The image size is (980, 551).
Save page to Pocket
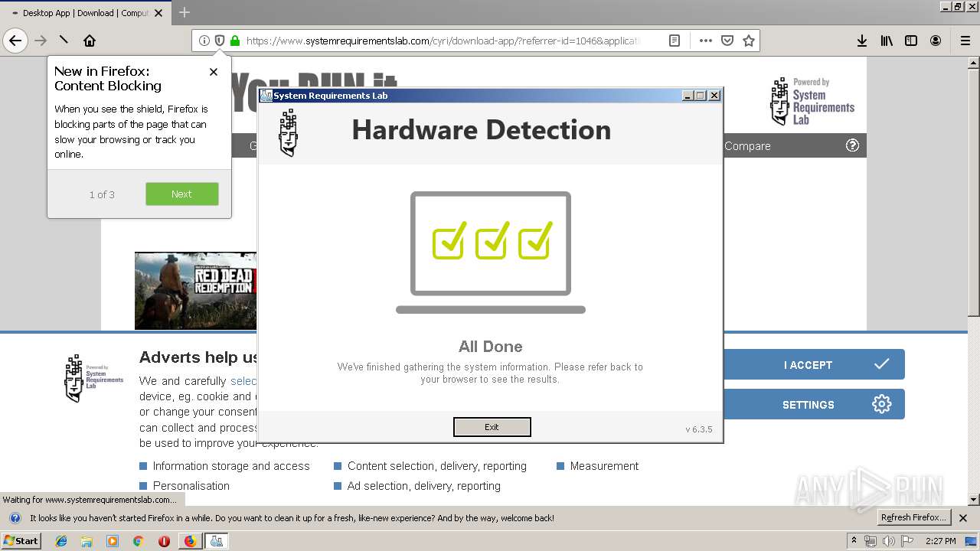727,41
